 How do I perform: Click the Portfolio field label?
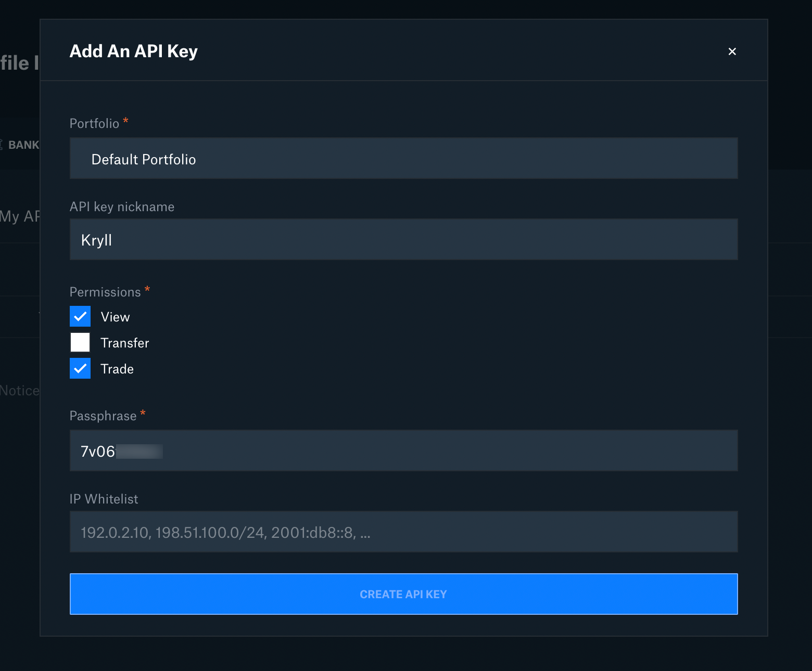pyautogui.click(x=94, y=123)
